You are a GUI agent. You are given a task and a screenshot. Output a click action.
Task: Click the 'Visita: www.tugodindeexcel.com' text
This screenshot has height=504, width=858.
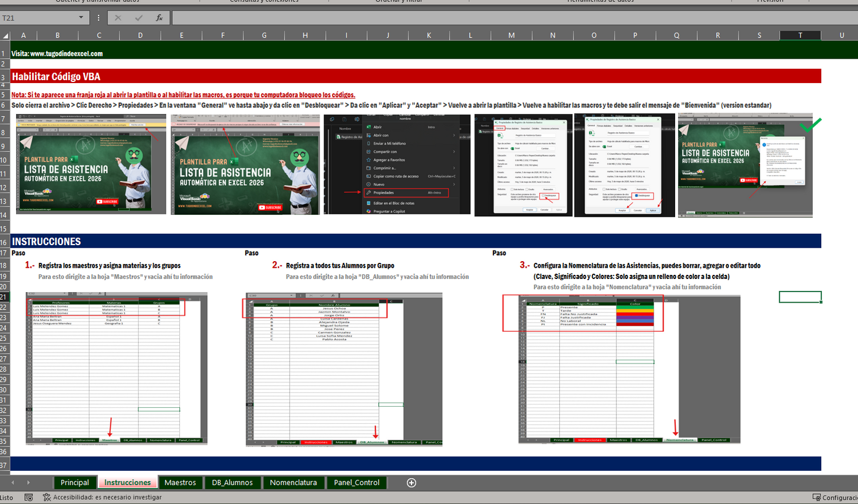point(57,53)
